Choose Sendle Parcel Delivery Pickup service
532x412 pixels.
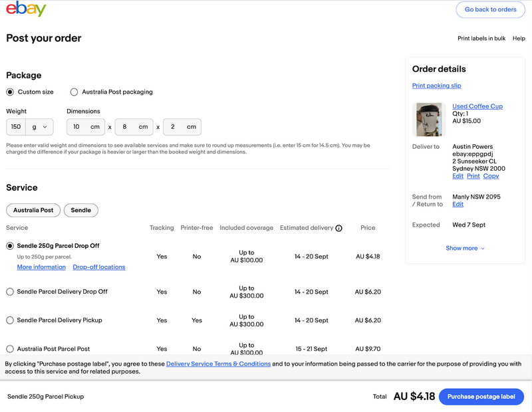click(10, 320)
